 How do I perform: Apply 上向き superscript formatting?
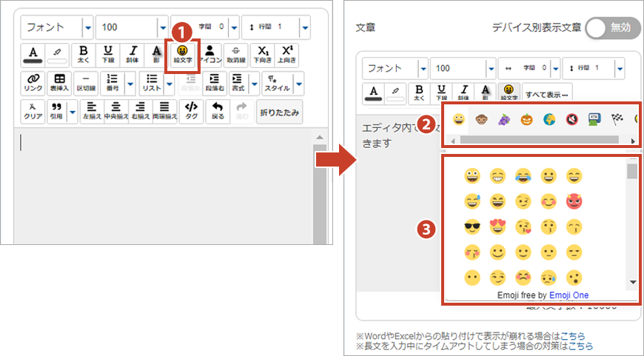coord(289,54)
